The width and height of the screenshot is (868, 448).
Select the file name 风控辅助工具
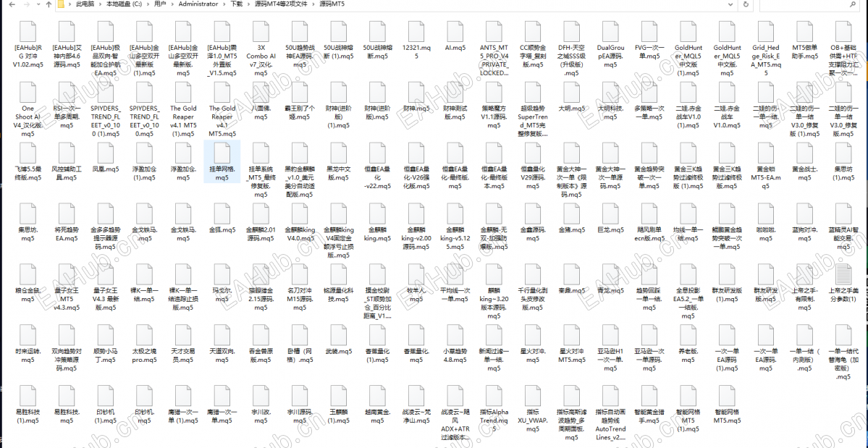[67, 173]
